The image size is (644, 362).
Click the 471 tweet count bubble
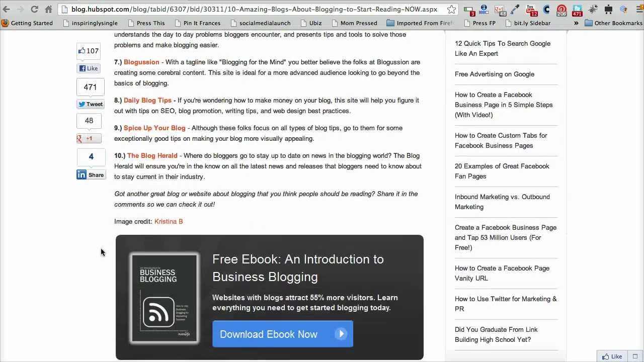pos(90,87)
